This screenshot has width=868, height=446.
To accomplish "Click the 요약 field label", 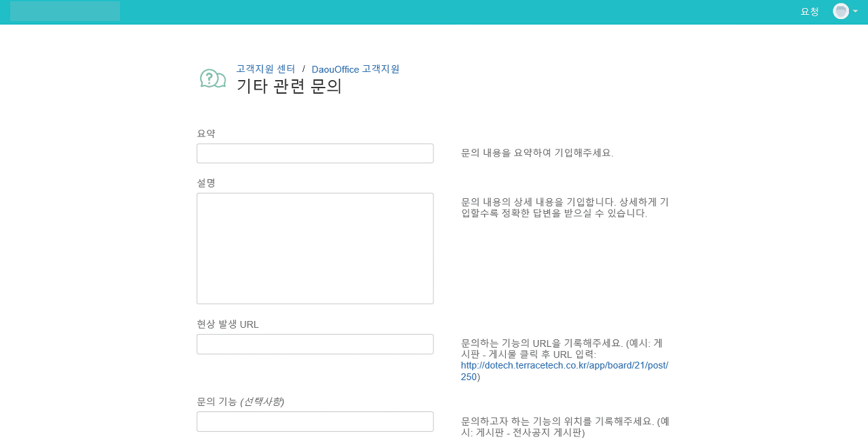I will coord(206,134).
